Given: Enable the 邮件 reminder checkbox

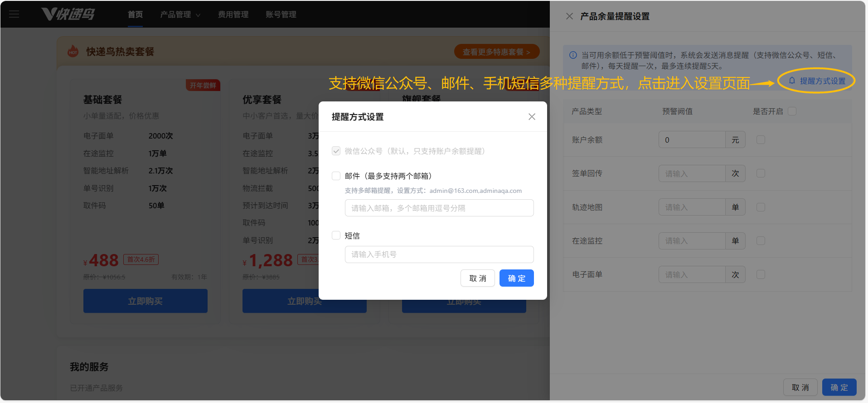Looking at the screenshot, I should (336, 176).
